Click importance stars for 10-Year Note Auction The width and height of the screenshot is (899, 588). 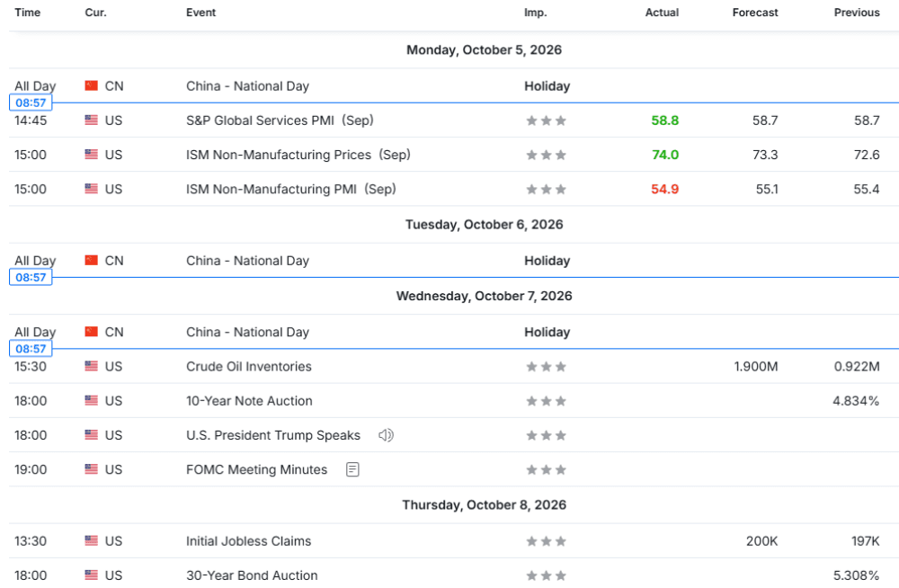point(547,401)
